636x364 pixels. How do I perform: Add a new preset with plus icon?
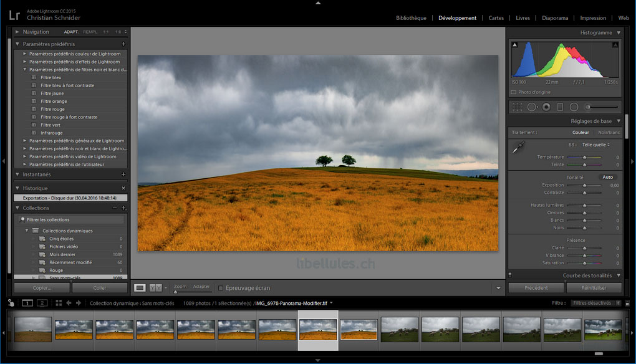tap(123, 44)
